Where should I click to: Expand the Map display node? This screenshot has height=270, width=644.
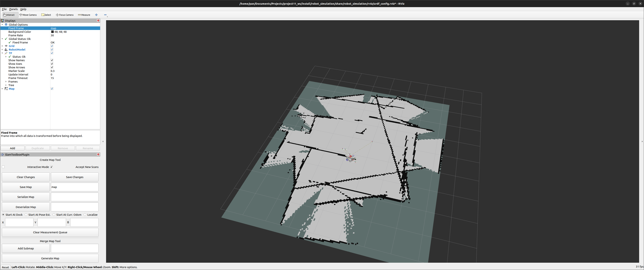[2, 89]
